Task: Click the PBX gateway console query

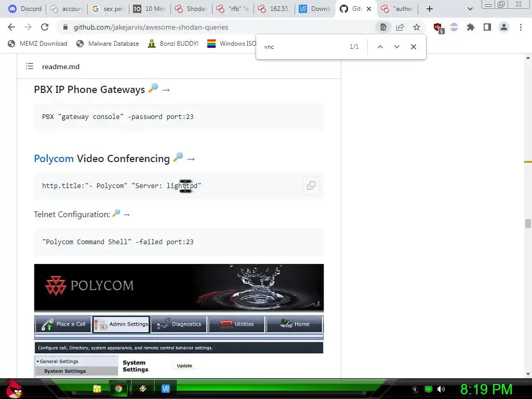Action: pyautogui.click(x=118, y=117)
